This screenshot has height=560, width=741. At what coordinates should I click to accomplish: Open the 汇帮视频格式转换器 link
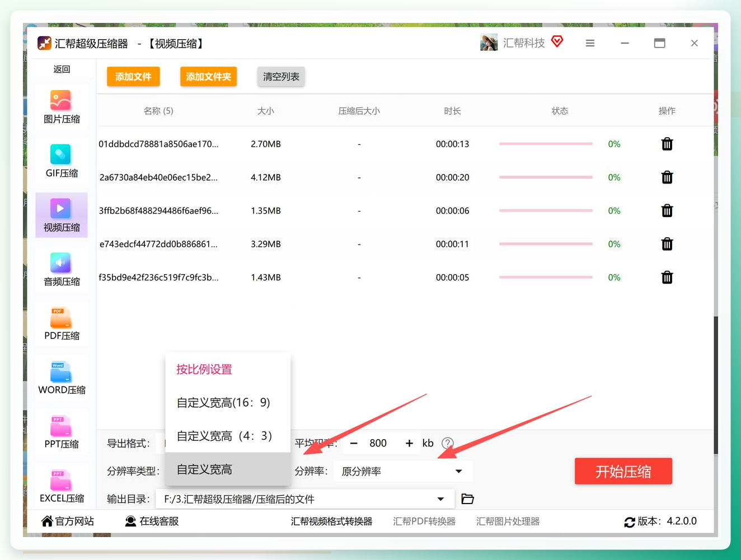[331, 521]
